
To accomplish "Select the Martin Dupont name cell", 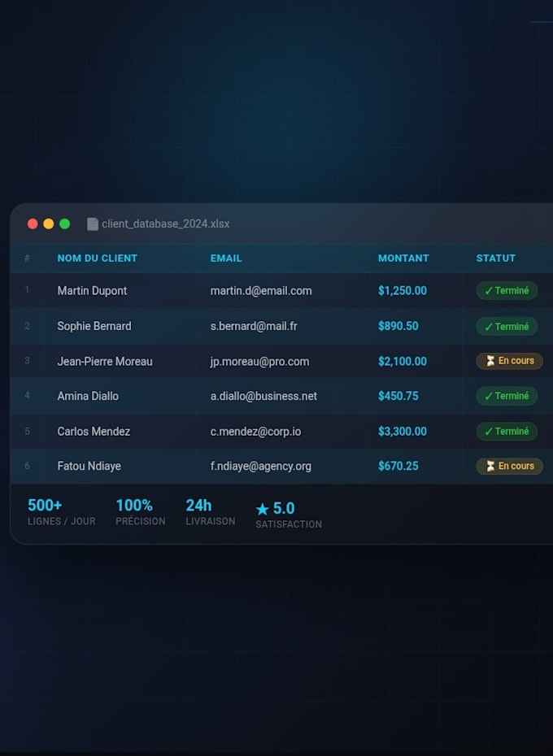I will point(92,291).
